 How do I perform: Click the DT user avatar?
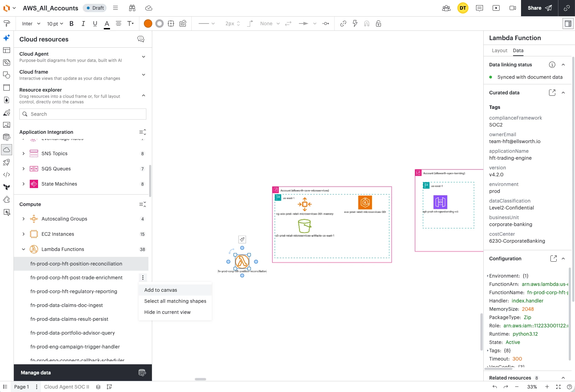click(463, 8)
